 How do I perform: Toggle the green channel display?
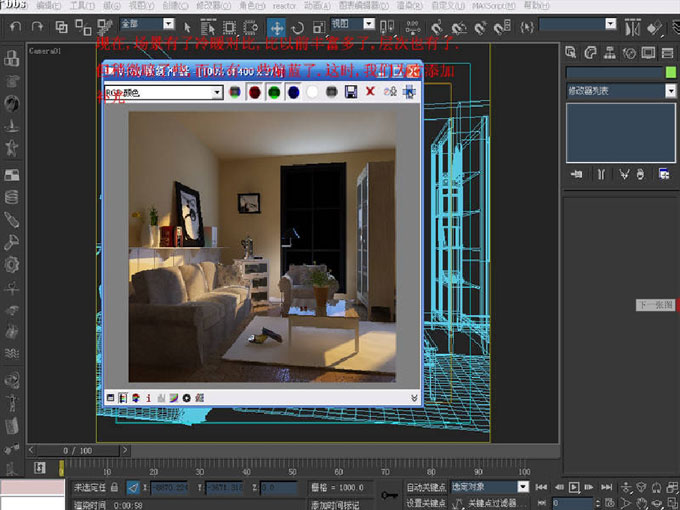[x=274, y=92]
